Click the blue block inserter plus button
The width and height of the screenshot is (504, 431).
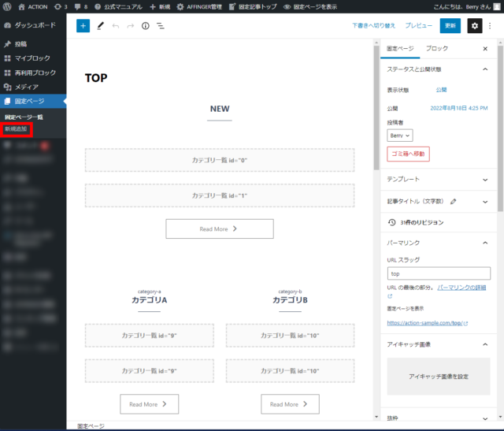(x=83, y=26)
